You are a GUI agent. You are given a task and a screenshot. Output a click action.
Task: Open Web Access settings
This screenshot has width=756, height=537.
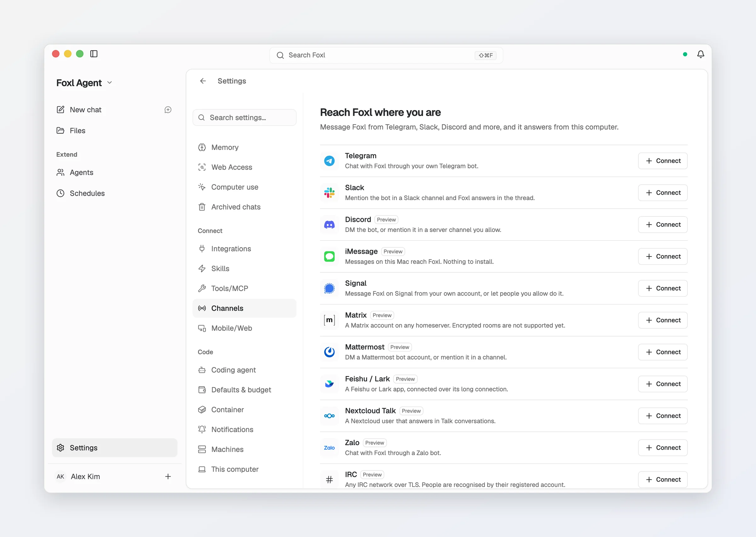pyautogui.click(x=244, y=167)
